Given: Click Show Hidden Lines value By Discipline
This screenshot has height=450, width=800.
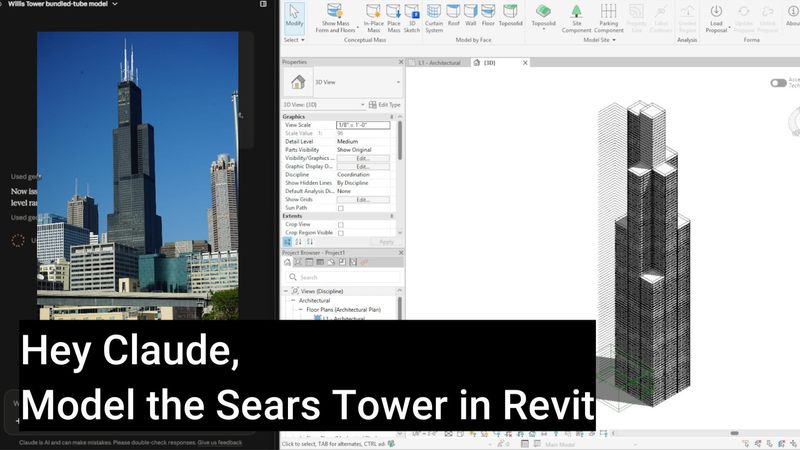Looking at the screenshot, I should pyautogui.click(x=353, y=183).
